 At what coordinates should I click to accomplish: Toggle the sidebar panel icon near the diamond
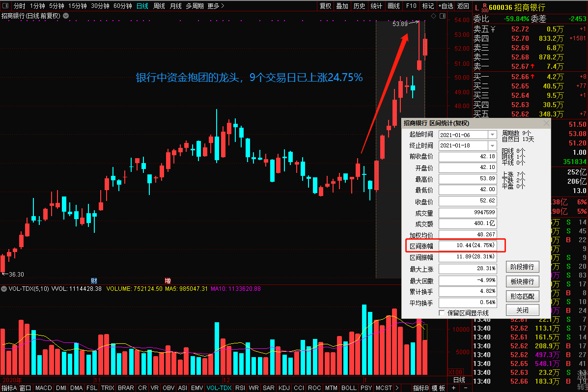point(443,16)
